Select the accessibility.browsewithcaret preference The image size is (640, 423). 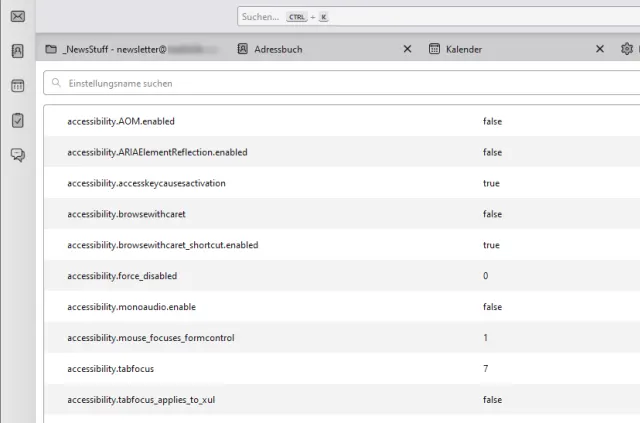[126, 214]
